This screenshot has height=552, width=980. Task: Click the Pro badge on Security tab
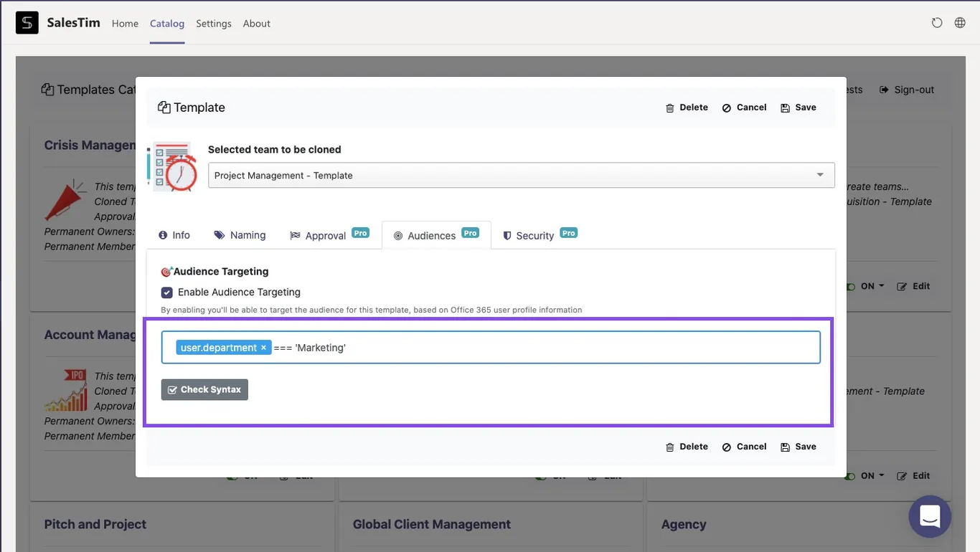pos(568,233)
